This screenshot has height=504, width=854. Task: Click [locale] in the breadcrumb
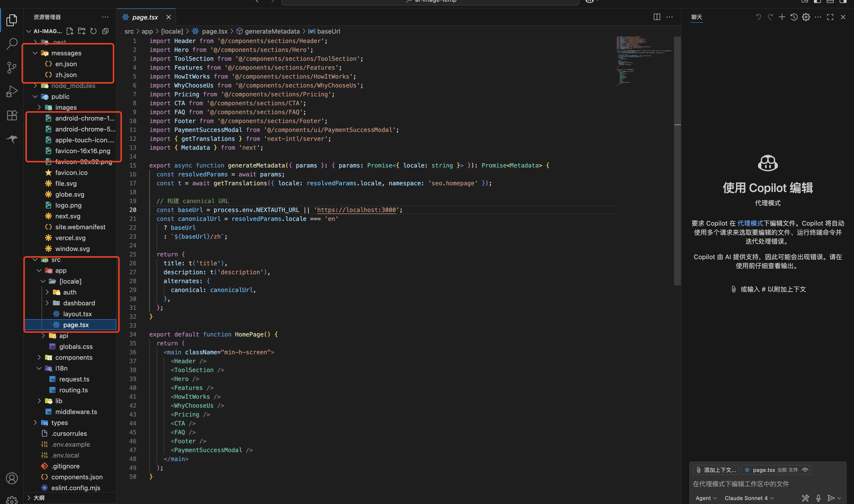pyautogui.click(x=172, y=31)
